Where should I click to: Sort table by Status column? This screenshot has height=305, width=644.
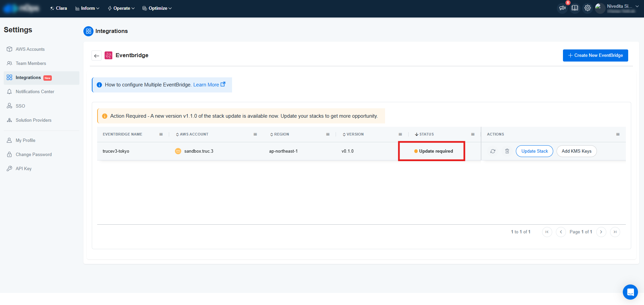(426, 135)
